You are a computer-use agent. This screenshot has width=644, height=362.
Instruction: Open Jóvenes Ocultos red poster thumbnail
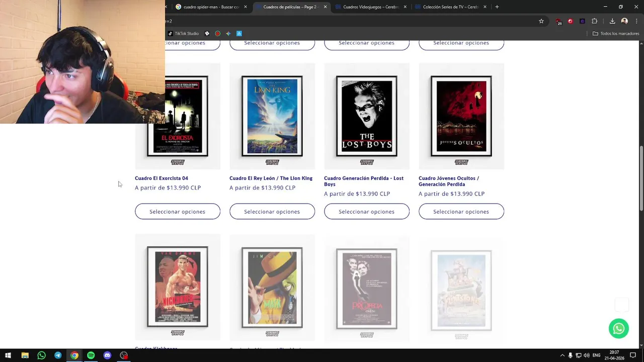point(461,116)
